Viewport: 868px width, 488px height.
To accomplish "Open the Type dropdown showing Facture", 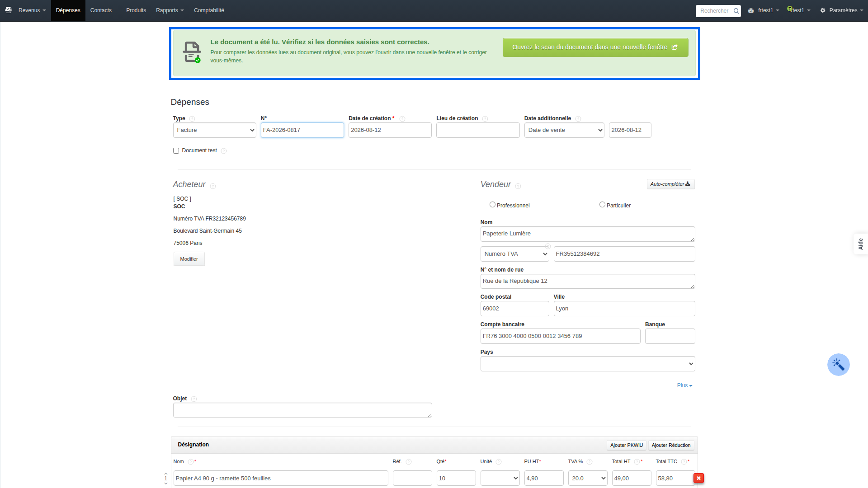I will 214,130.
